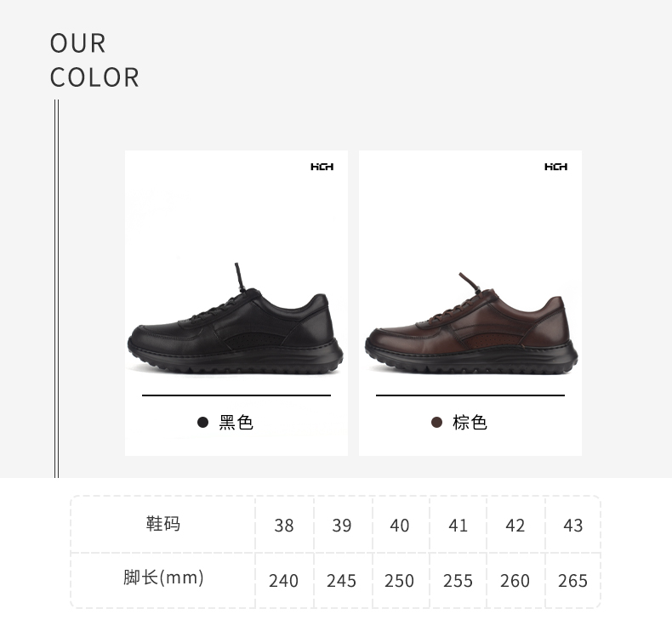Open the black shoe product image
672x637 pixels.
click(x=236, y=319)
